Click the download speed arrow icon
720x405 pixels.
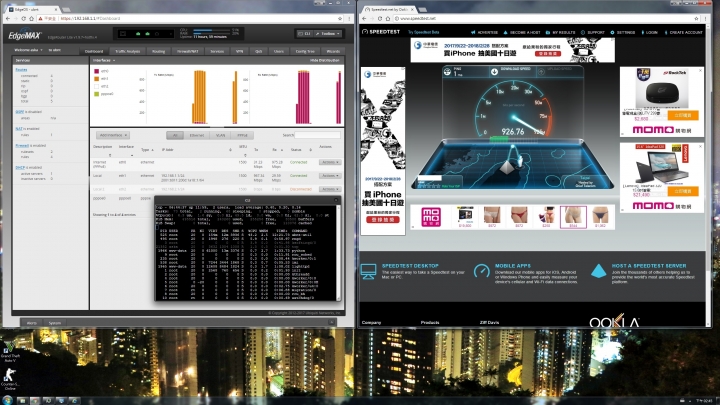tap(494, 72)
